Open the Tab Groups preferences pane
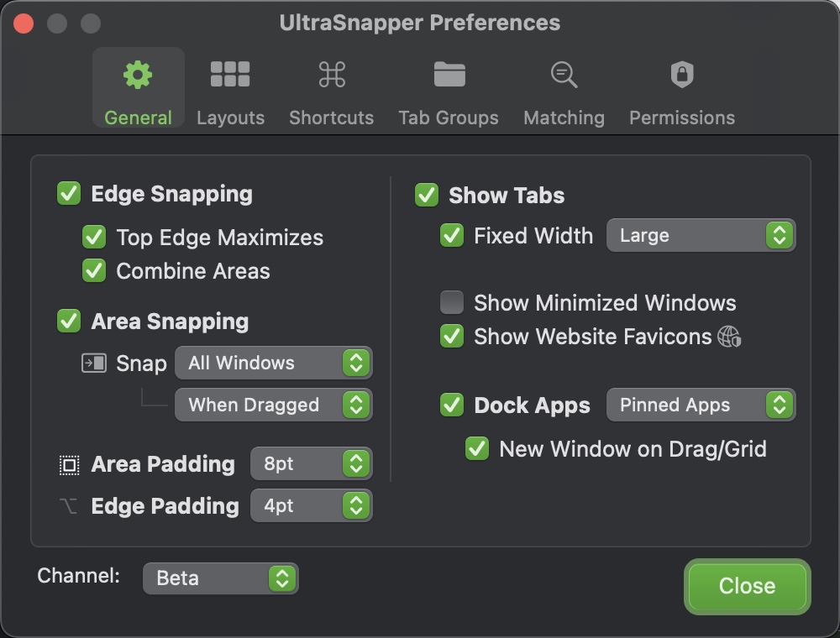The image size is (840, 638). click(x=449, y=88)
